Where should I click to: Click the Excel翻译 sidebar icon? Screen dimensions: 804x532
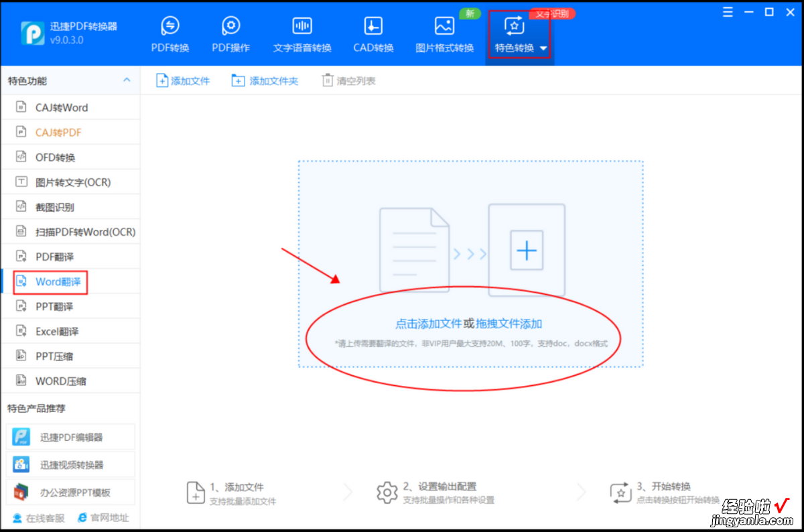21,330
